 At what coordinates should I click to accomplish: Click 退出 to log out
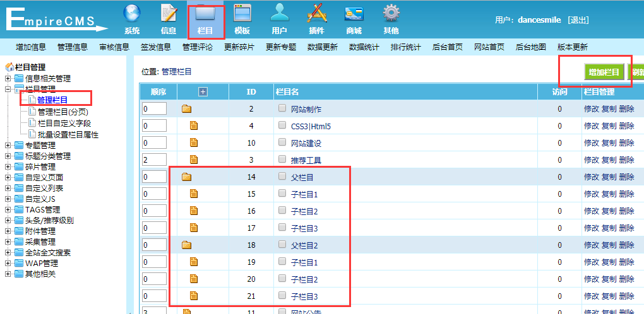pos(578,20)
